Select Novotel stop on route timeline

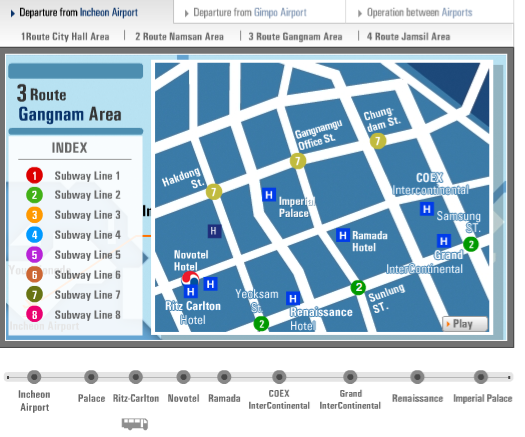(183, 377)
